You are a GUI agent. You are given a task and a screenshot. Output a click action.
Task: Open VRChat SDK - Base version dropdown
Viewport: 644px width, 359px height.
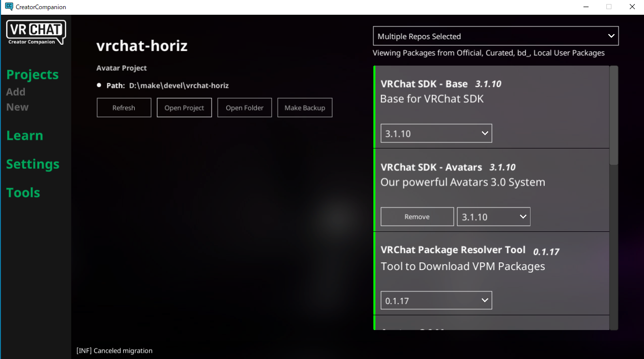tap(436, 133)
